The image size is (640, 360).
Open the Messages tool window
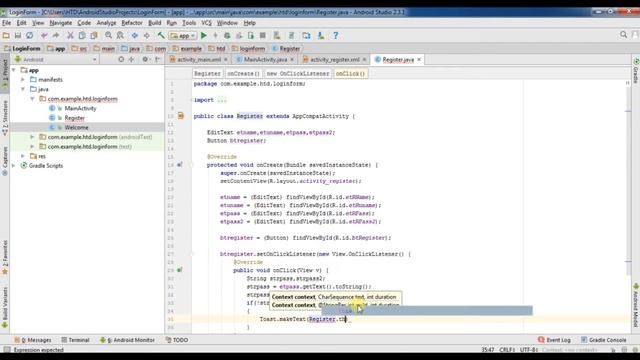tap(33, 340)
